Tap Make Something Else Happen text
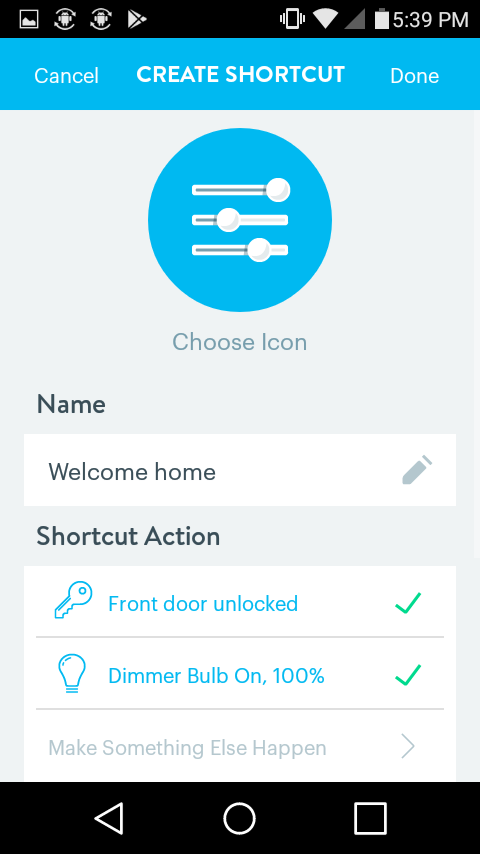 (x=187, y=748)
